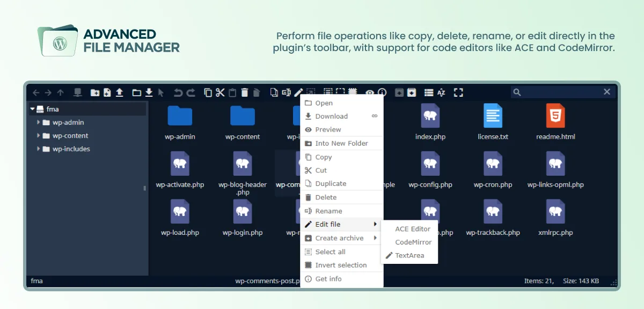Expand the wp-admin tree node

39,123
